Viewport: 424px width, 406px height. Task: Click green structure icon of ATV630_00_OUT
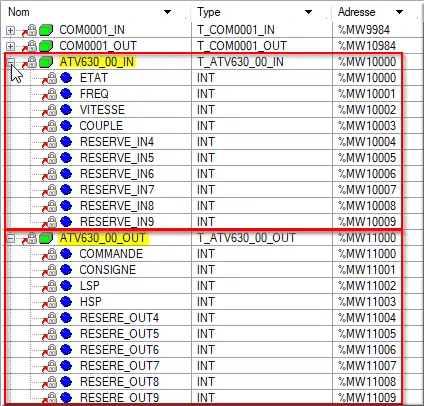[x=46, y=238]
